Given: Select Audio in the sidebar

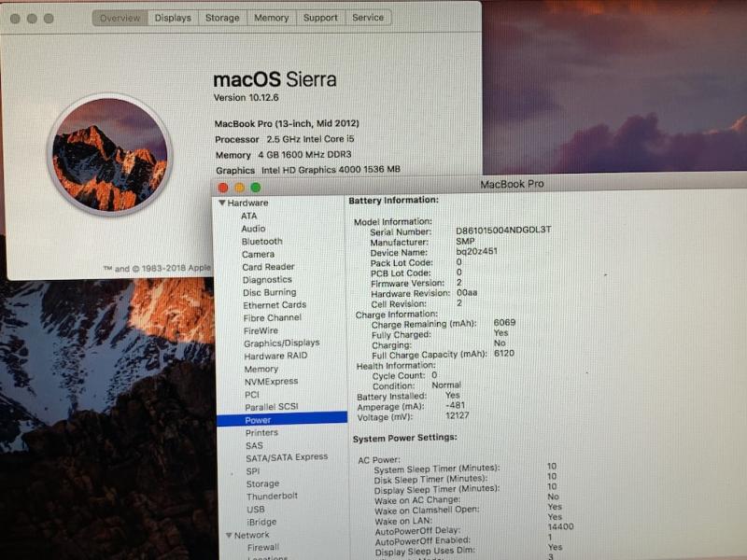Looking at the screenshot, I should point(253,229).
